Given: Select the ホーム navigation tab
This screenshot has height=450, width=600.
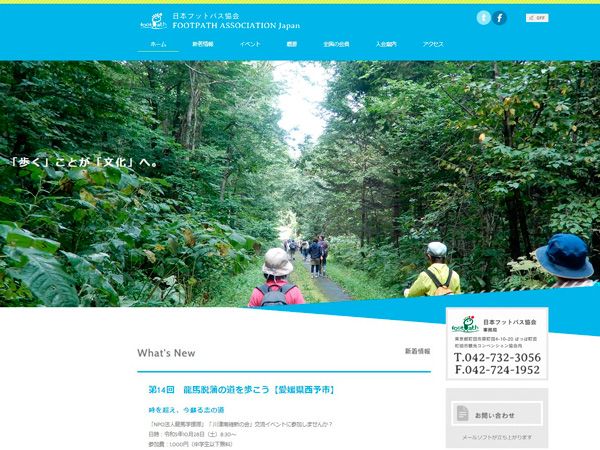Looking at the screenshot, I should [158, 45].
